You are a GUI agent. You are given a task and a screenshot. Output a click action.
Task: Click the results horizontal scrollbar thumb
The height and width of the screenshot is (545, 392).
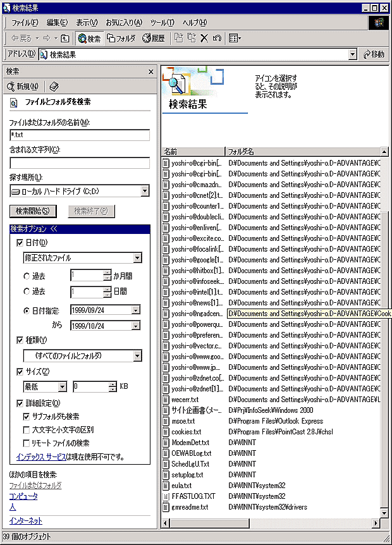tap(209, 523)
